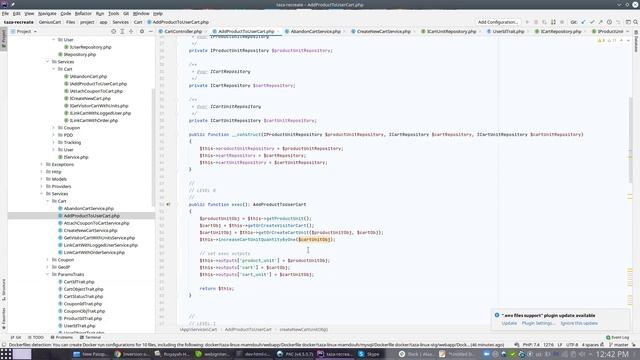The width and height of the screenshot is (640, 360).
Task: Click the PHP 7.4 language level indicator
Action: (x=531, y=345)
